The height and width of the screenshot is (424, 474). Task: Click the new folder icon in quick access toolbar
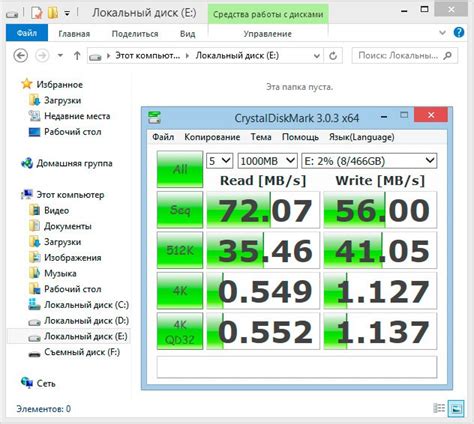coord(53,13)
